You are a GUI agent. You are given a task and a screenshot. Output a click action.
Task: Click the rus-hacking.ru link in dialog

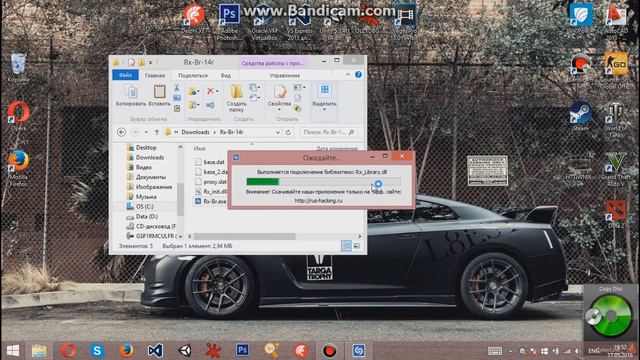[318, 200]
